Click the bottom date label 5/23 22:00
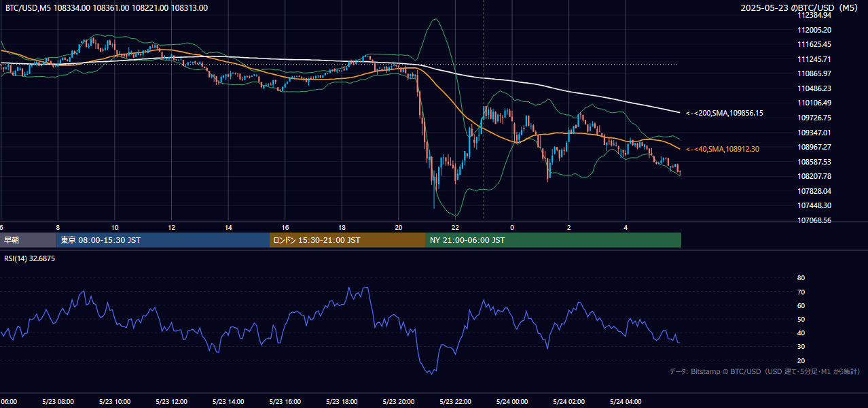 coord(455,402)
